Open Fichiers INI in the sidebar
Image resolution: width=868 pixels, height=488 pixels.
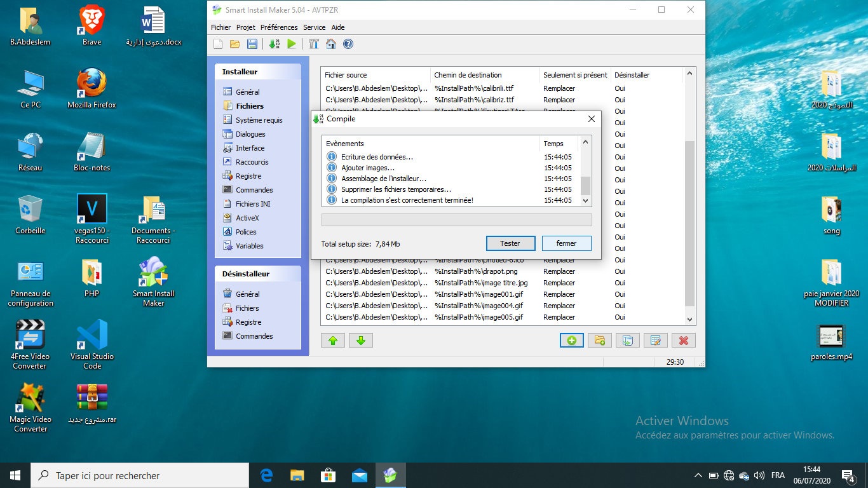click(252, 204)
